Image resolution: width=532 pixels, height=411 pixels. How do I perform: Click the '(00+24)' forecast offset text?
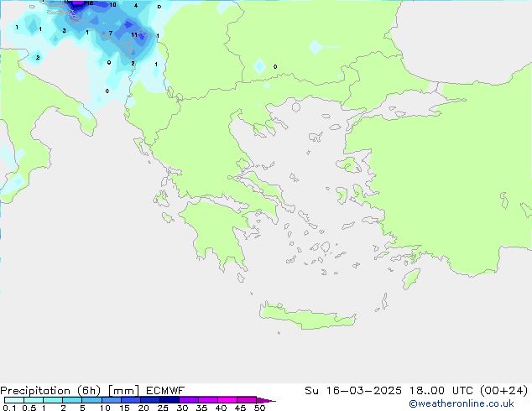point(504,391)
